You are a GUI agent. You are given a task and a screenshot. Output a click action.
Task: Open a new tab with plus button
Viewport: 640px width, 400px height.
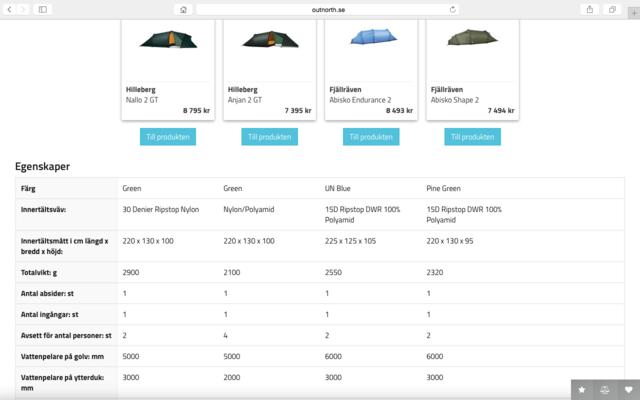coord(632,9)
